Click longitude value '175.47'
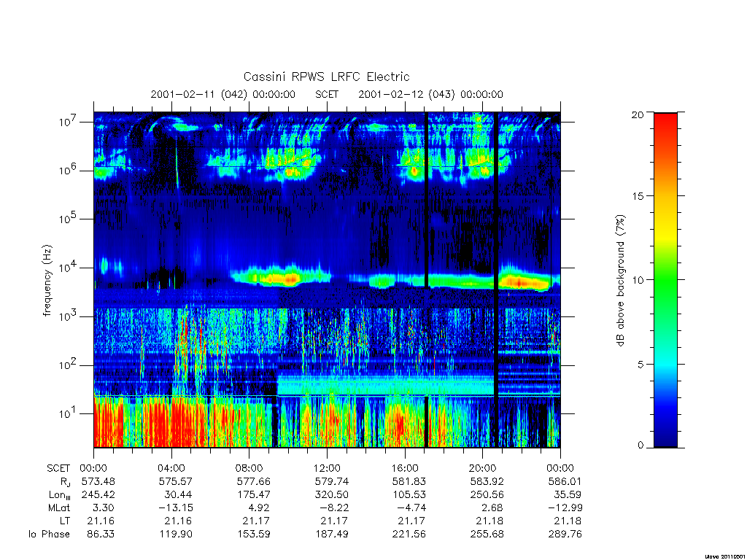This screenshot has height=560, width=747. (253, 495)
